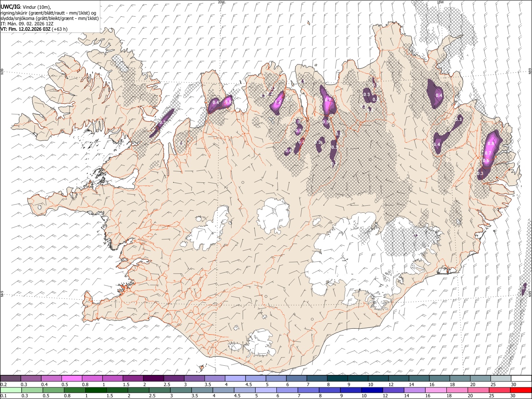The height and width of the screenshot is (399, 532).
Task: Click the bold 'UWC/IG' title
Action: 10,7
